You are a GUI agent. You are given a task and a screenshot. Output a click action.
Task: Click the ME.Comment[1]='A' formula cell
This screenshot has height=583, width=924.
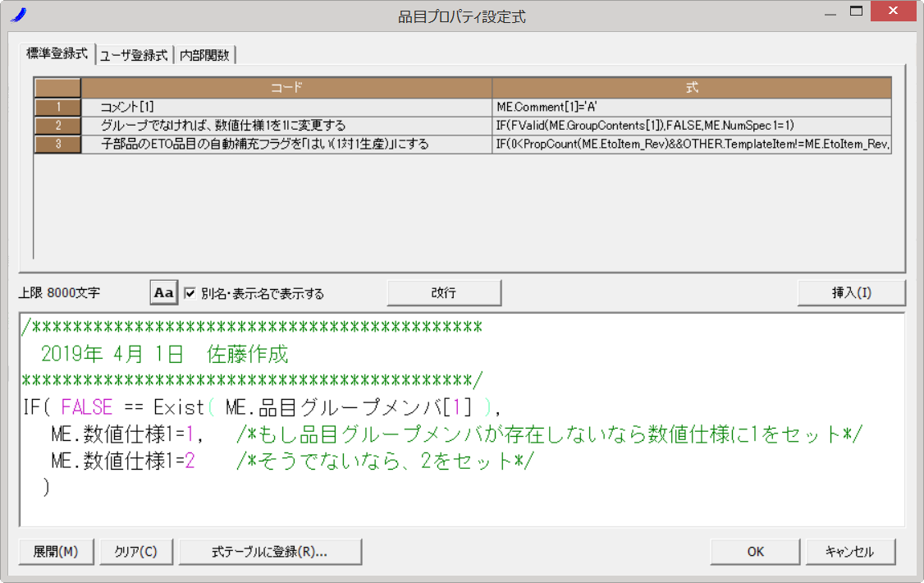tap(692, 107)
